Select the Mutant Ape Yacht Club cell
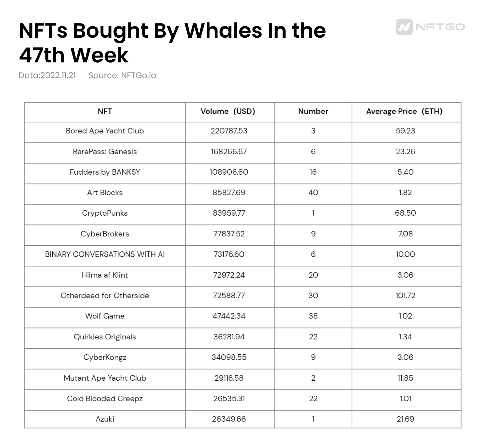 click(105, 378)
